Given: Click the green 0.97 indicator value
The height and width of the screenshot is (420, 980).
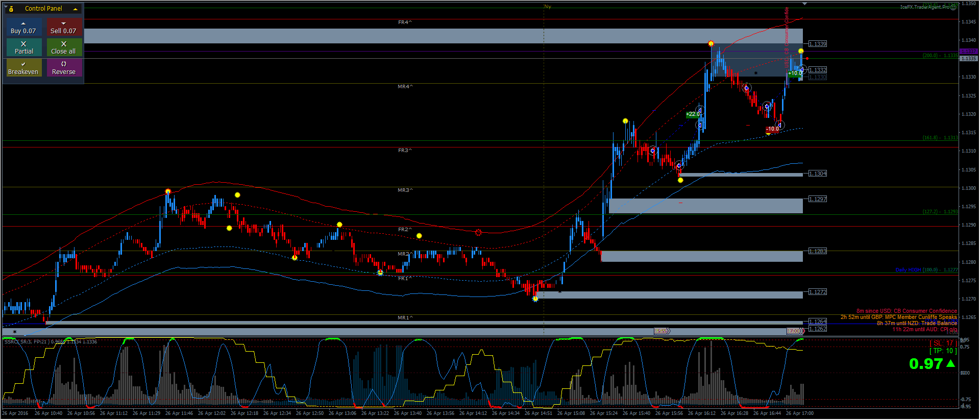Looking at the screenshot, I should tap(925, 364).
